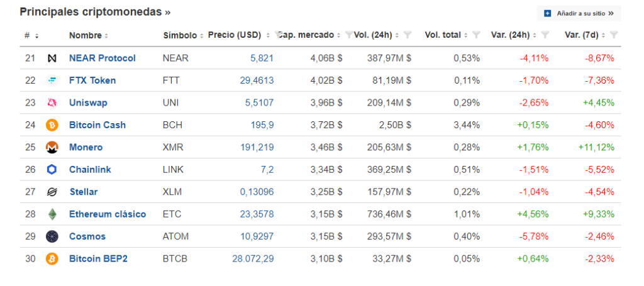Click NEAR price 5,821
This screenshot has height=286, width=644.
(x=262, y=58)
